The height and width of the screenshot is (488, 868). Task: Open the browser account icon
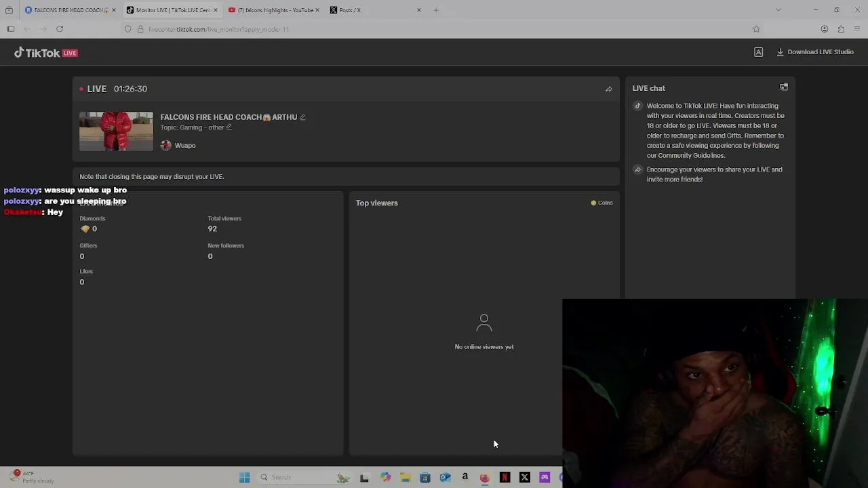pyautogui.click(x=825, y=29)
